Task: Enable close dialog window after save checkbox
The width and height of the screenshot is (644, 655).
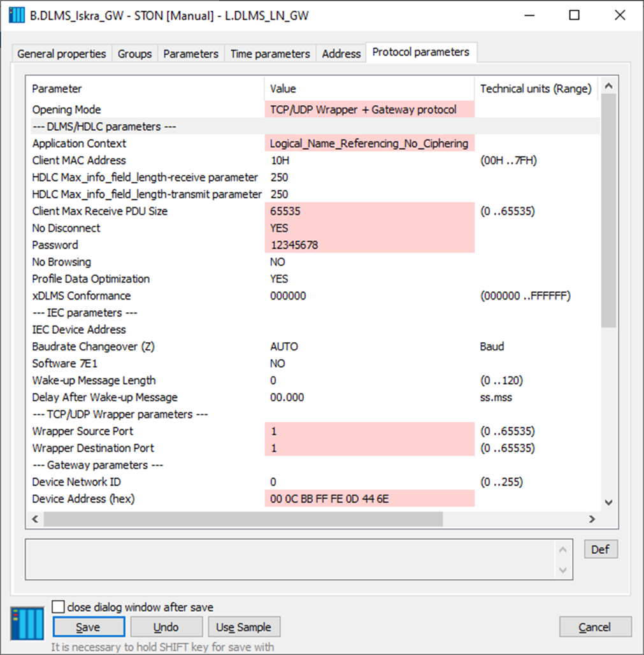Action: click(x=58, y=607)
